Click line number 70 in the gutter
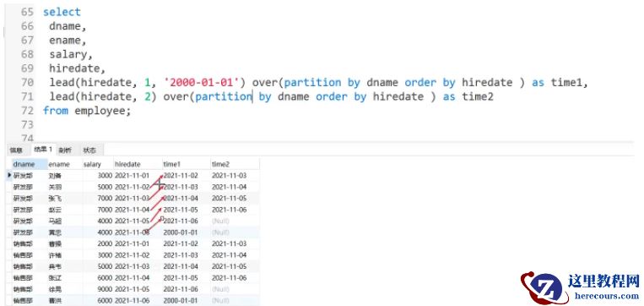The height and width of the screenshot is (306, 644). click(x=27, y=82)
